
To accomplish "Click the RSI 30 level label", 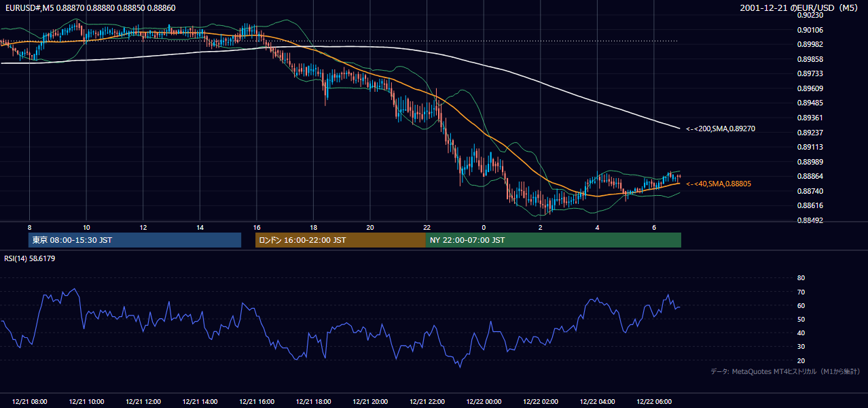I will point(801,347).
